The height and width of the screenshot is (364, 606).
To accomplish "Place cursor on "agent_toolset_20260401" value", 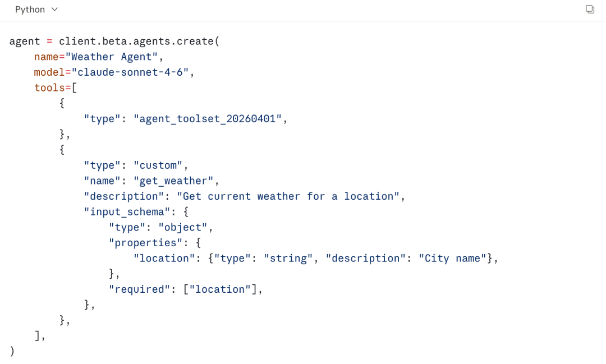I will coord(207,119).
